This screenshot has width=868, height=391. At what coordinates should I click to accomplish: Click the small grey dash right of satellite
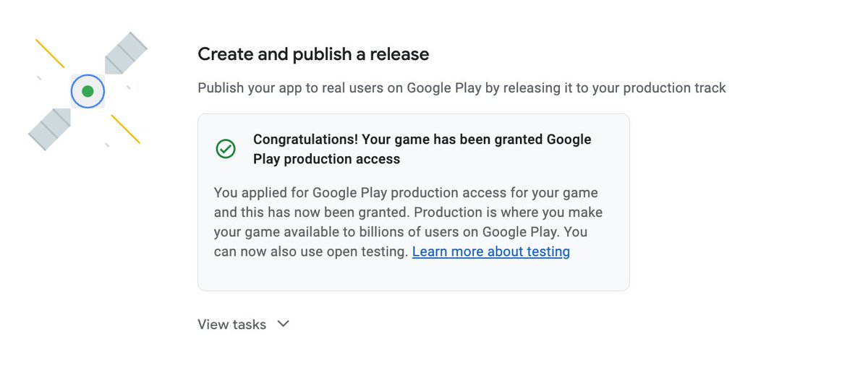coord(128,87)
